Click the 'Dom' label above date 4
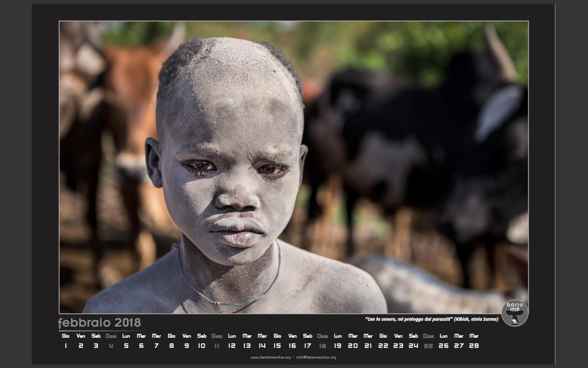The width and height of the screenshot is (588, 368). [x=111, y=336]
